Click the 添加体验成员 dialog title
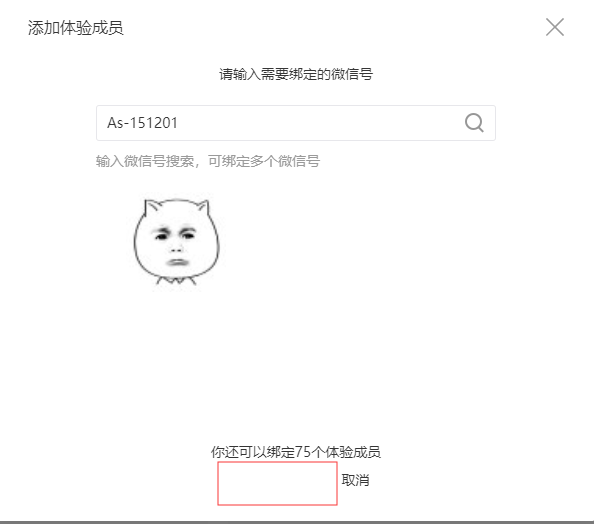Image resolution: width=594 pixels, height=524 pixels. point(76,28)
